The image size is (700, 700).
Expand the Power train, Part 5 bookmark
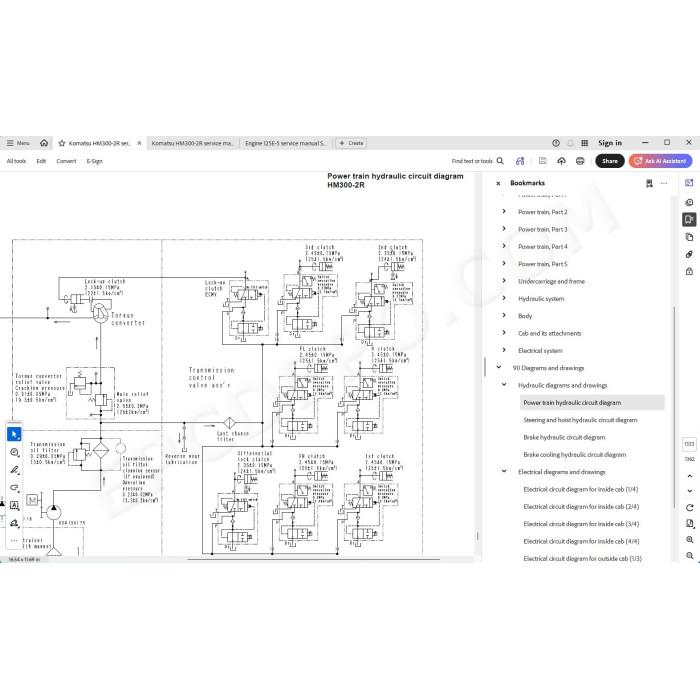(x=504, y=263)
